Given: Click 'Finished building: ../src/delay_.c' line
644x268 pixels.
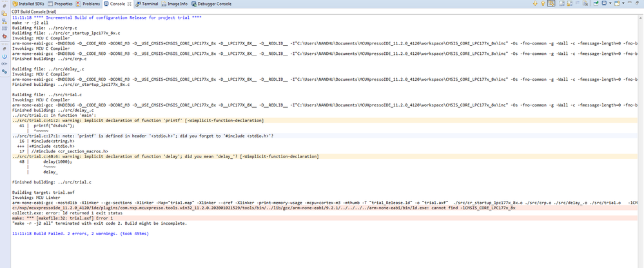Looking at the screenshot, I should click(x=53, y=110).
